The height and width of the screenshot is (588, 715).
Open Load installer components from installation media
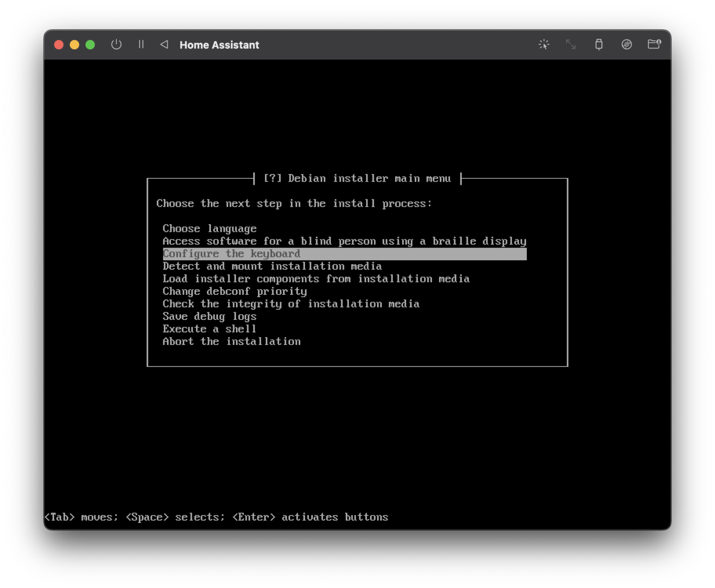tap(316, 278)
